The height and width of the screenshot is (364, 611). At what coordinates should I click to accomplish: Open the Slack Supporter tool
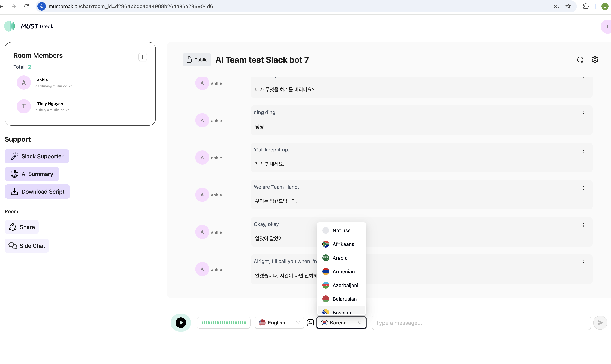point(37,156)
